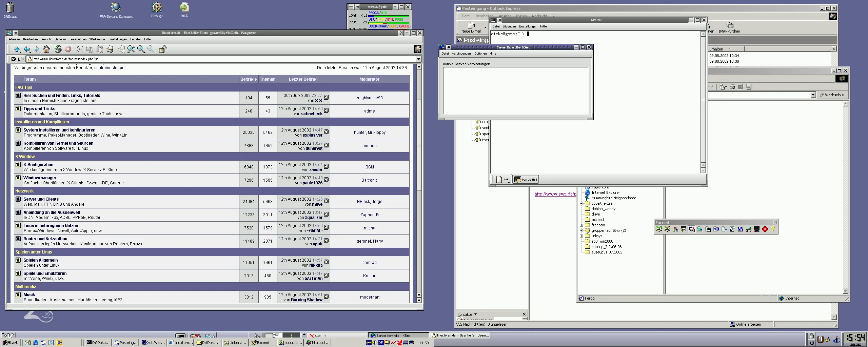
Task: Open the Tipps und Tricks forum link
Action: [39, 109]
